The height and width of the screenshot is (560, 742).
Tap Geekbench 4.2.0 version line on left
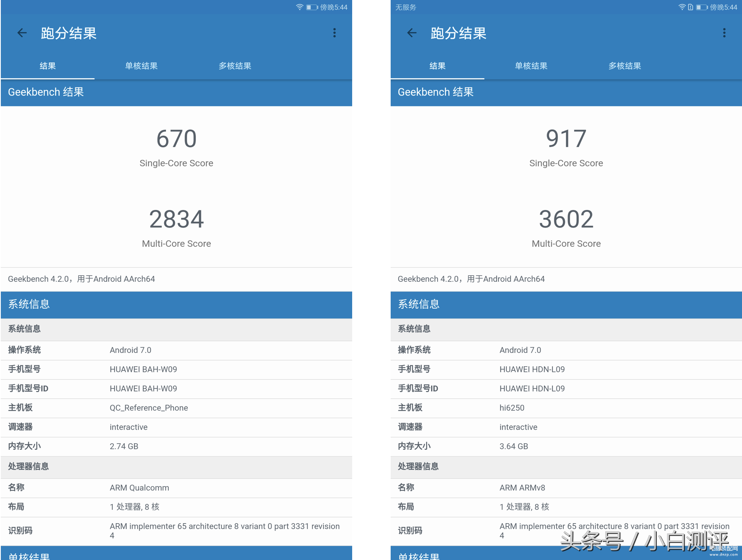[81, 279]
